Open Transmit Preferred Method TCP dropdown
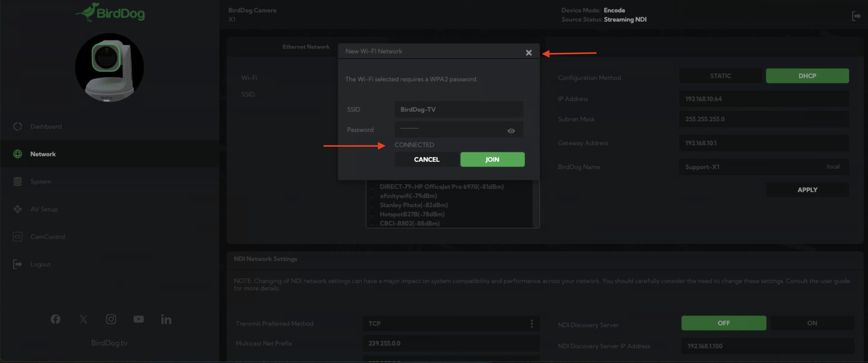The width and height of the screenshot is (868, 363). 451,323
